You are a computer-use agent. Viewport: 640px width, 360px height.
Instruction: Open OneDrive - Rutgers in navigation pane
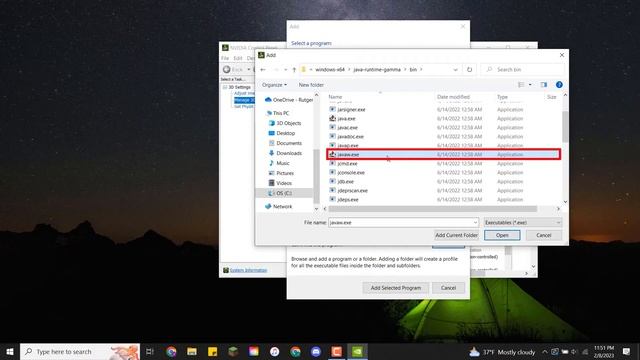[289, 100]
